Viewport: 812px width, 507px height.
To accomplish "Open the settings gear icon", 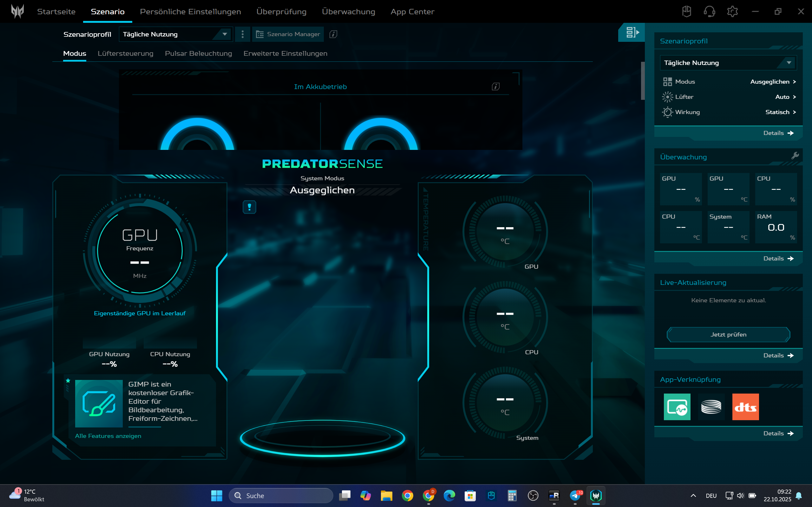I will click(x=732, y=11).
